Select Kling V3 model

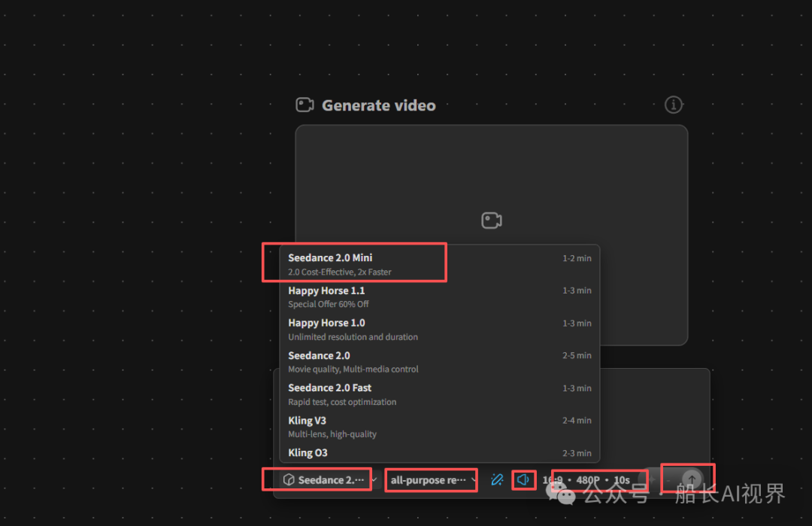(x=439, y=427)
